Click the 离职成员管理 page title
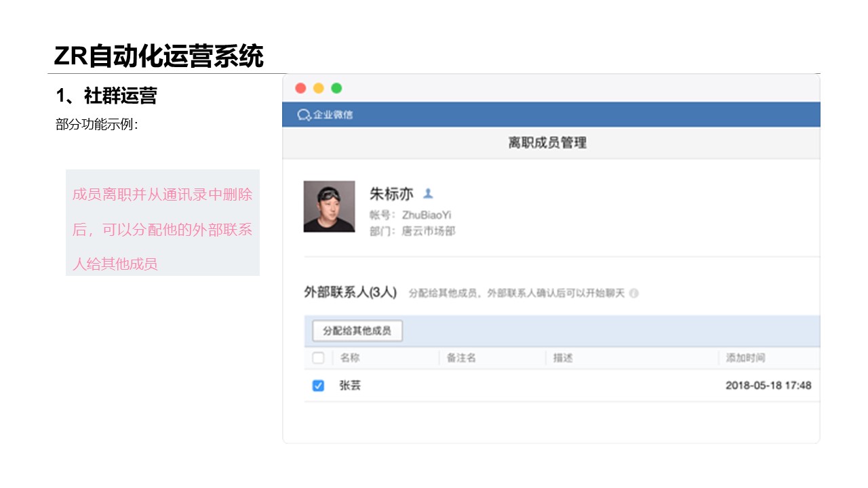 click(x=547, y=143)
